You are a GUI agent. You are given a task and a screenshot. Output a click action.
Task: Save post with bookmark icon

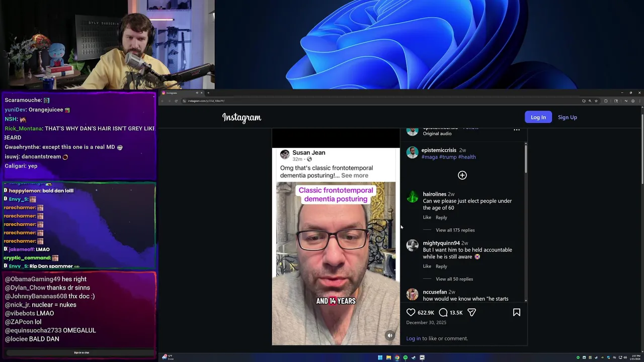(x=516, y=312)
